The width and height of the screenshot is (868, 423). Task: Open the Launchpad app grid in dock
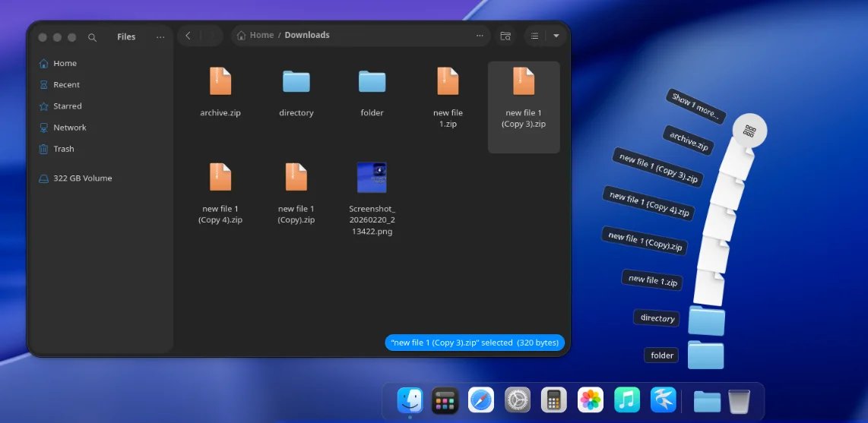click(x=445, y=400)
